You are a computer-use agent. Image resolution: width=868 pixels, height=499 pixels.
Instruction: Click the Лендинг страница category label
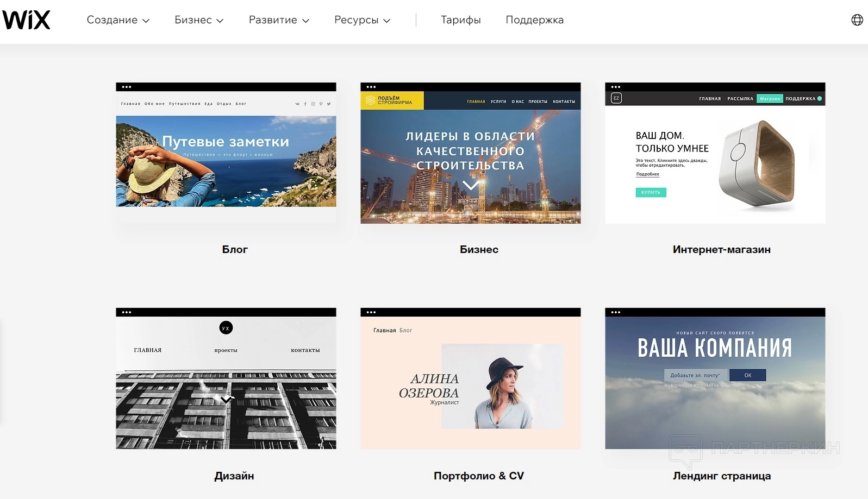click(x=722, y=476)
